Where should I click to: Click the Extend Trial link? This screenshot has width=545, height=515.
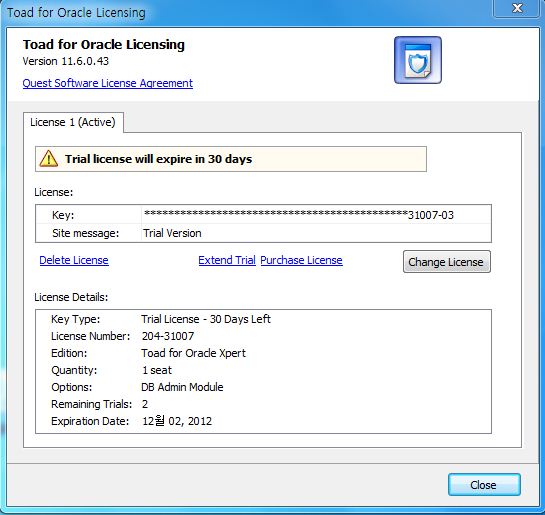tap(227, 260)
